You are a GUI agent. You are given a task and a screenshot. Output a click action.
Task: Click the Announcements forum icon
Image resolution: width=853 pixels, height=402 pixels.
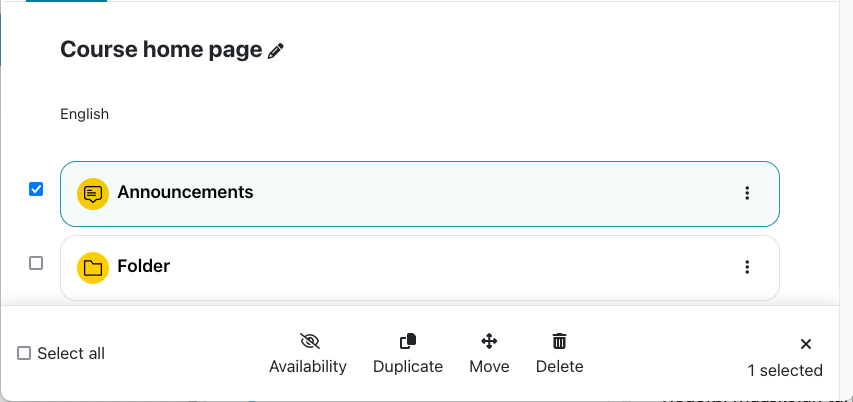click(93, 193)
